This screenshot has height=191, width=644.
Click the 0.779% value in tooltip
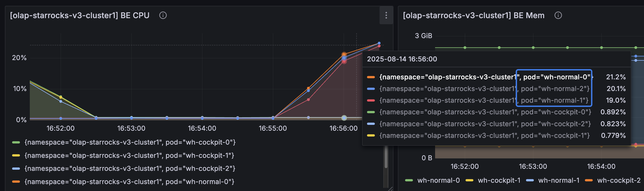(613, 135)
